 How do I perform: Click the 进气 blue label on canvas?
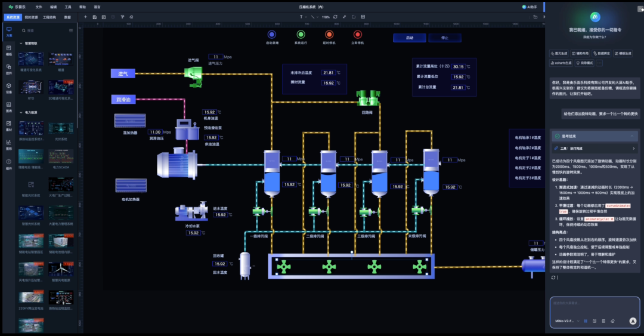tap(123, 73)
